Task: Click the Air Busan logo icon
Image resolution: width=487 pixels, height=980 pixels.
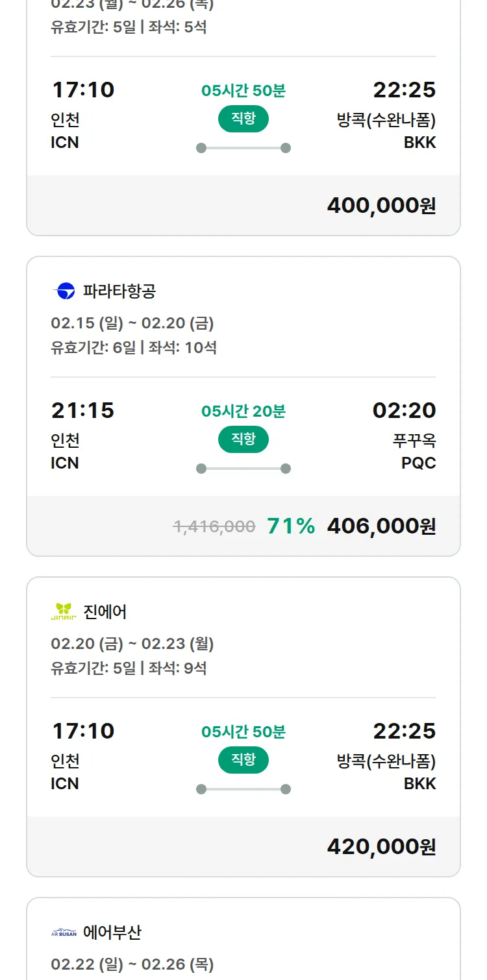Action: (64, 933)
